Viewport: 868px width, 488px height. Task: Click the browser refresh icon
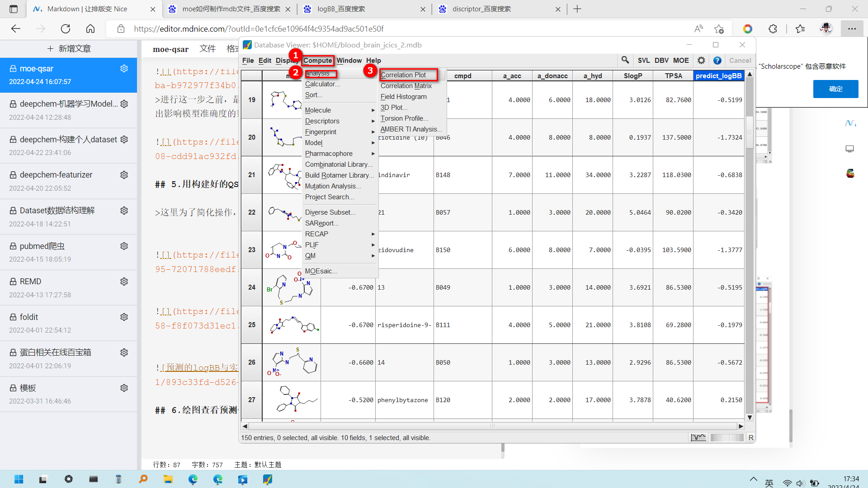66,29
